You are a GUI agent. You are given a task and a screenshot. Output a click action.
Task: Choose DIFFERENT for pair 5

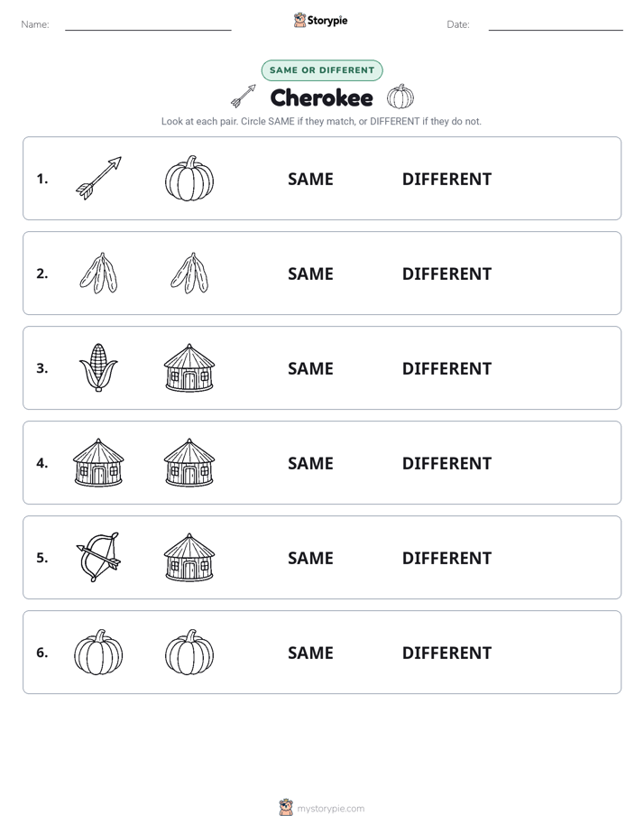point(446,558)
